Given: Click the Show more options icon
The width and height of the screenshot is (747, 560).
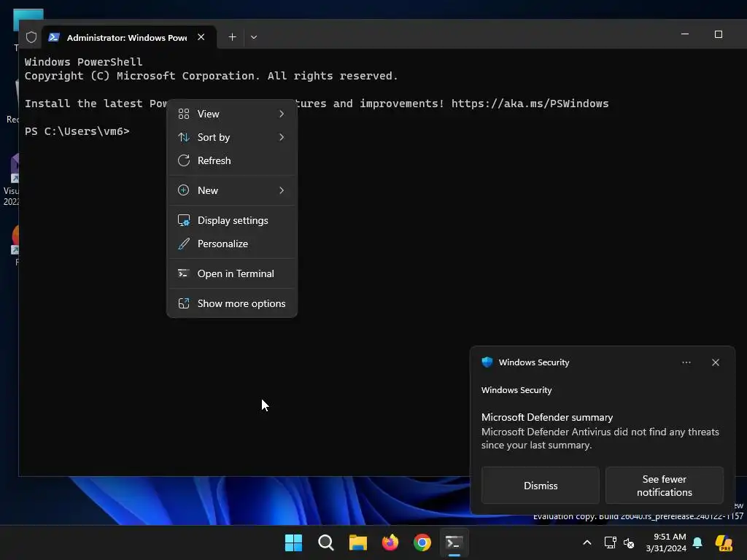Looking at the screenshot, I should (x=184, y=304).
